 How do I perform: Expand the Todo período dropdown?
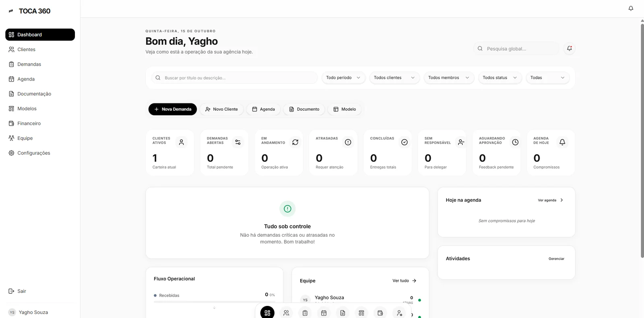click(x=343, y=78)
